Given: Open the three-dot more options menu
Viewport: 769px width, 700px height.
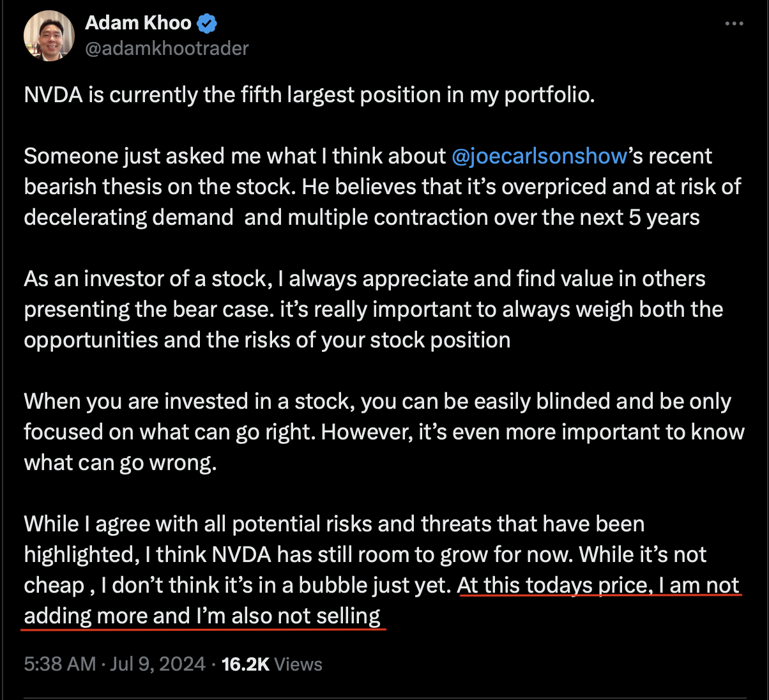Looking at the screenshot, I should pyautogui.click(x=735, y=24).
